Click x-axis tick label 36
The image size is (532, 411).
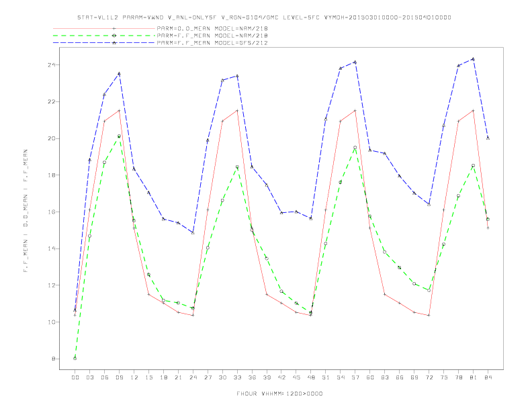(x=252, y=377)
